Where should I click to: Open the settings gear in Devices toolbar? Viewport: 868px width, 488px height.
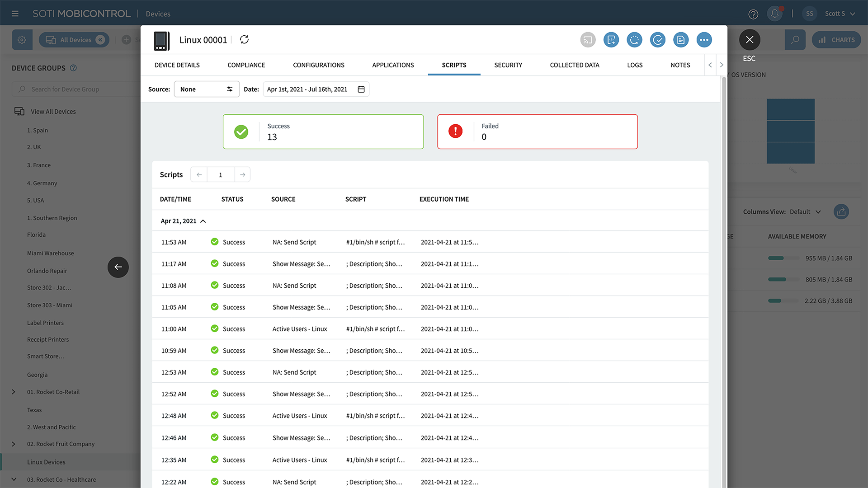coord(22,40)
